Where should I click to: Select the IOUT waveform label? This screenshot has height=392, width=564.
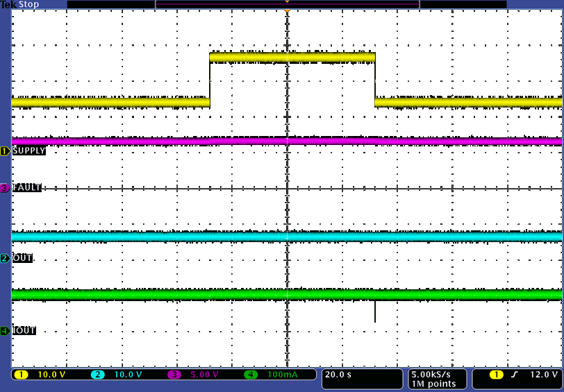point(24,330)
